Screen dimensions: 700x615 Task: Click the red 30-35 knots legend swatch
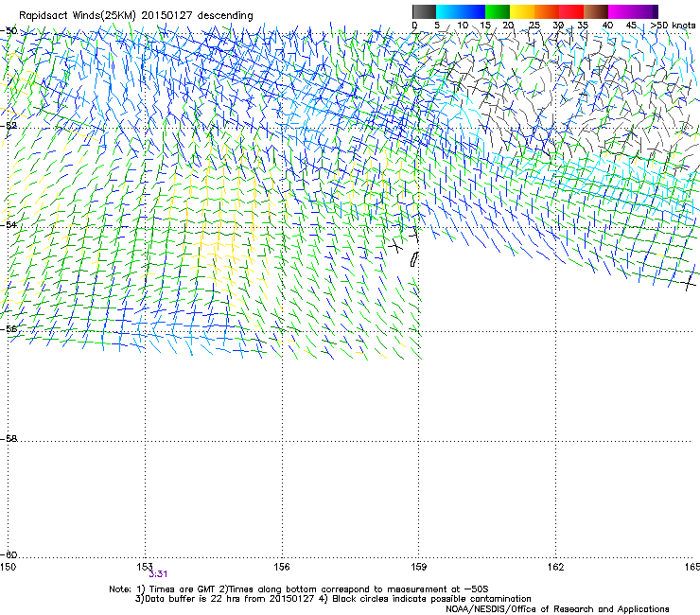click(x=571, y=11)
